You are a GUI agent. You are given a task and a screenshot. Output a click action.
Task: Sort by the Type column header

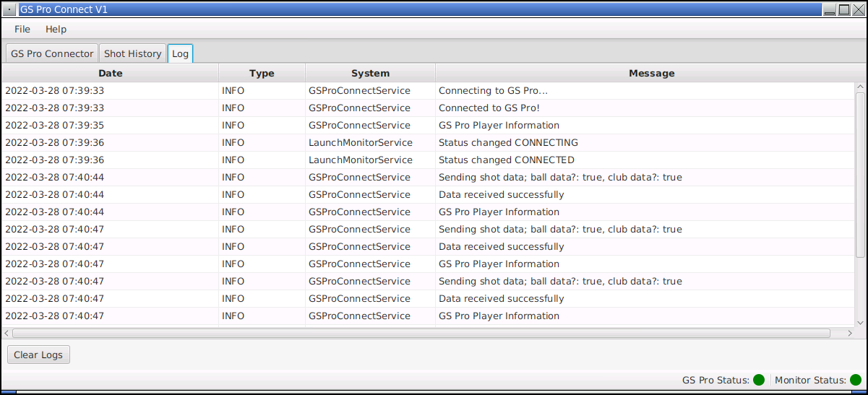click(262, 73)
